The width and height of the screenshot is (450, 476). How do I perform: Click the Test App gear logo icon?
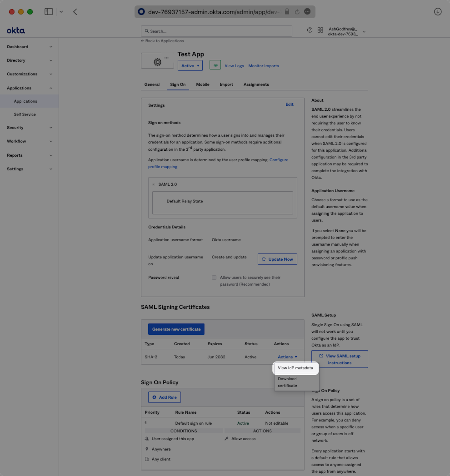pos(157,62)
